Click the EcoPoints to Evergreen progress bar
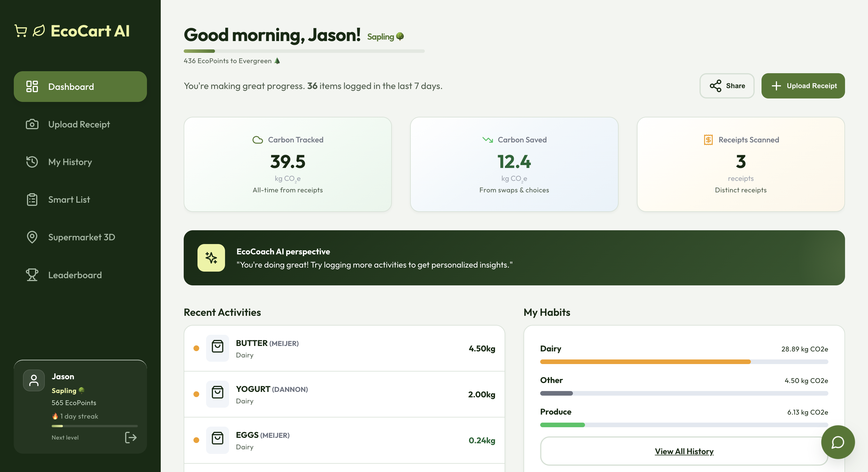Screen dimensions: 868x472 click(304, 51)
